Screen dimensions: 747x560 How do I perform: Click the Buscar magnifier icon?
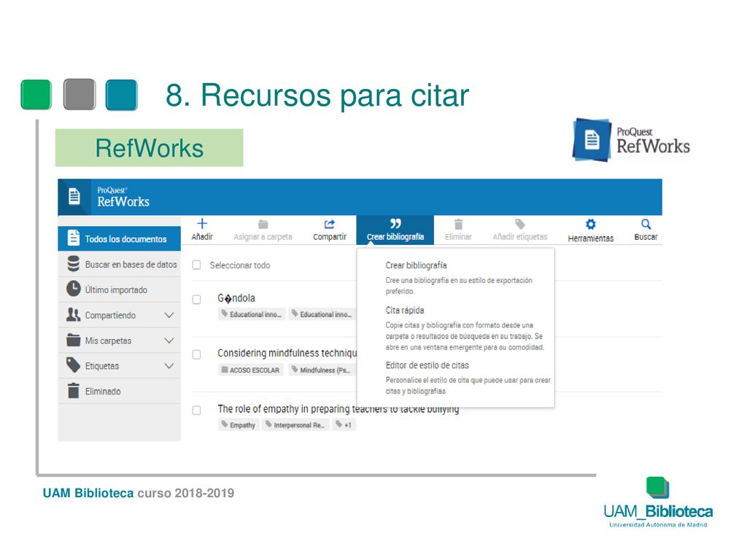coord(646,224)
